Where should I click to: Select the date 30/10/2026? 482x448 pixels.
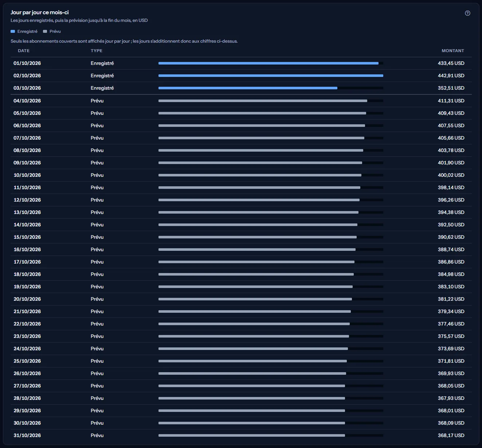pos(27,423)
